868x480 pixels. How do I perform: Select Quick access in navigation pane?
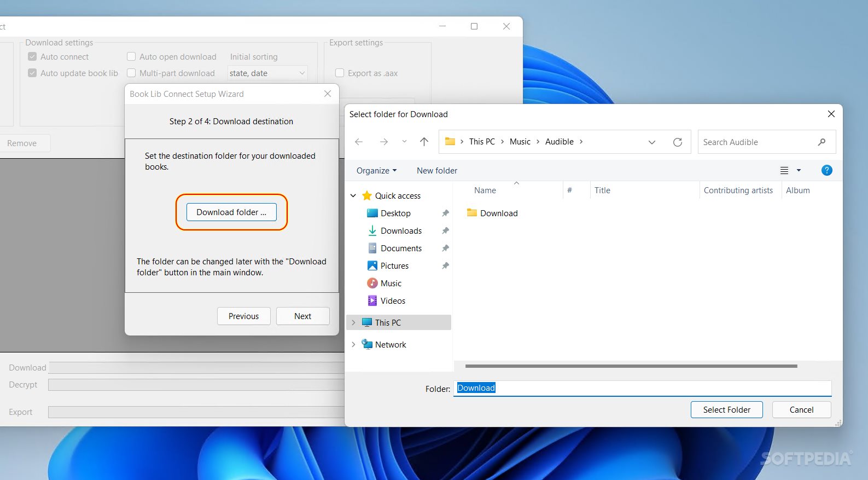point(398,195)
